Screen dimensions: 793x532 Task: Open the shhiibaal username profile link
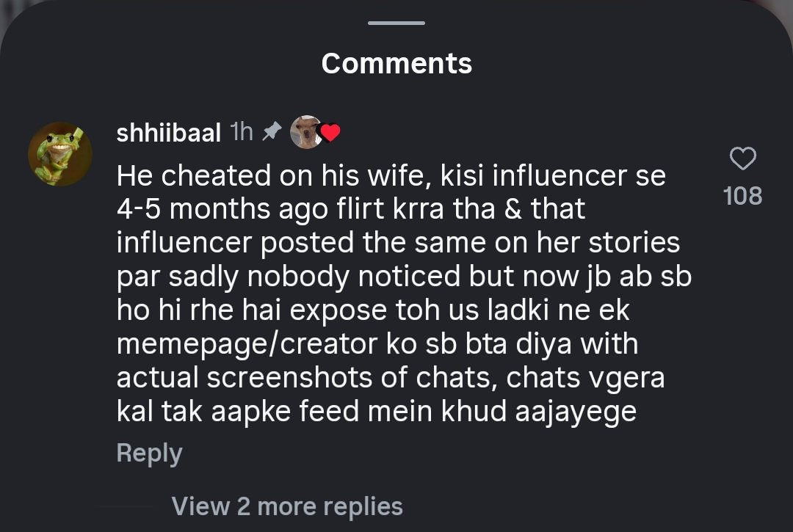tap(169, 133)
